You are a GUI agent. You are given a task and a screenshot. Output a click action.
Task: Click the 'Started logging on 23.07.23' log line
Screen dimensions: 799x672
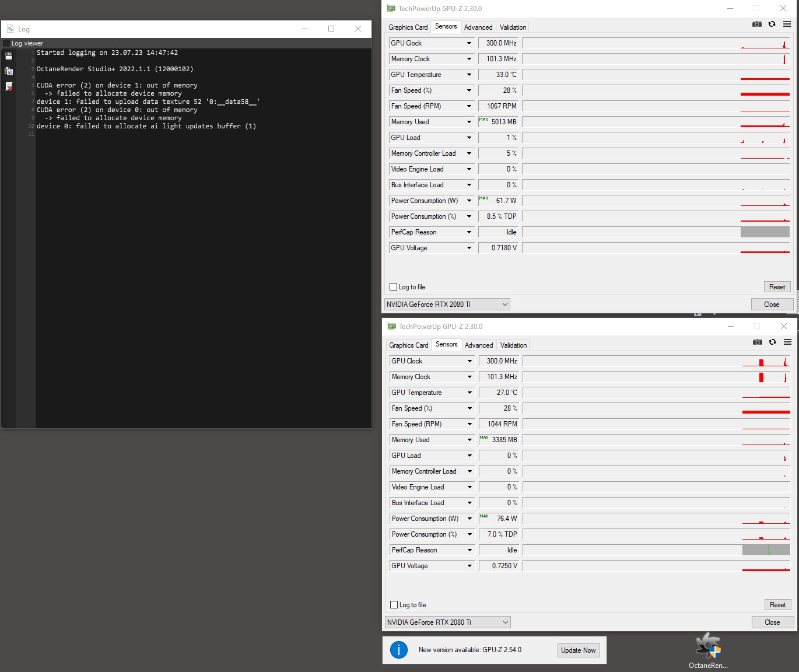(107, 52)
